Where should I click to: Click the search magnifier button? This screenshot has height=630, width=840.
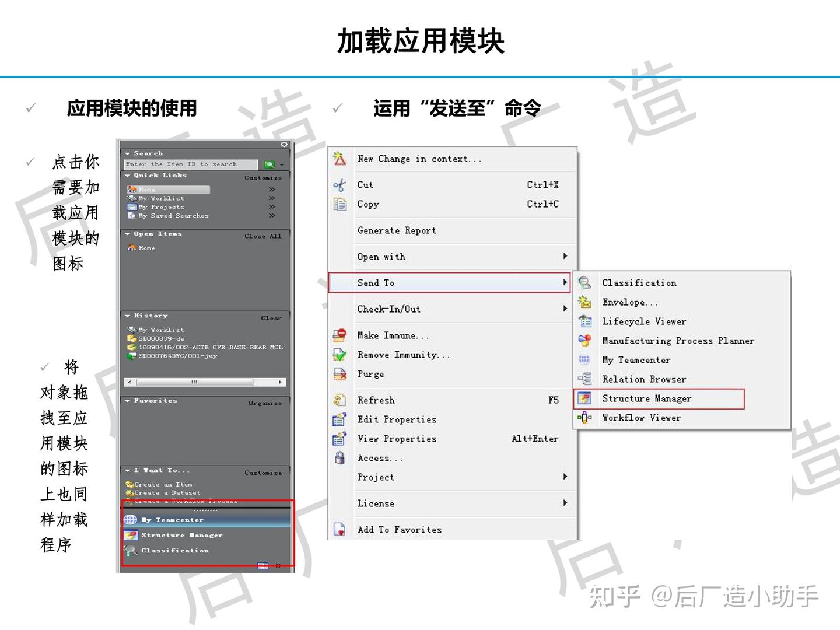coord(268,164)
